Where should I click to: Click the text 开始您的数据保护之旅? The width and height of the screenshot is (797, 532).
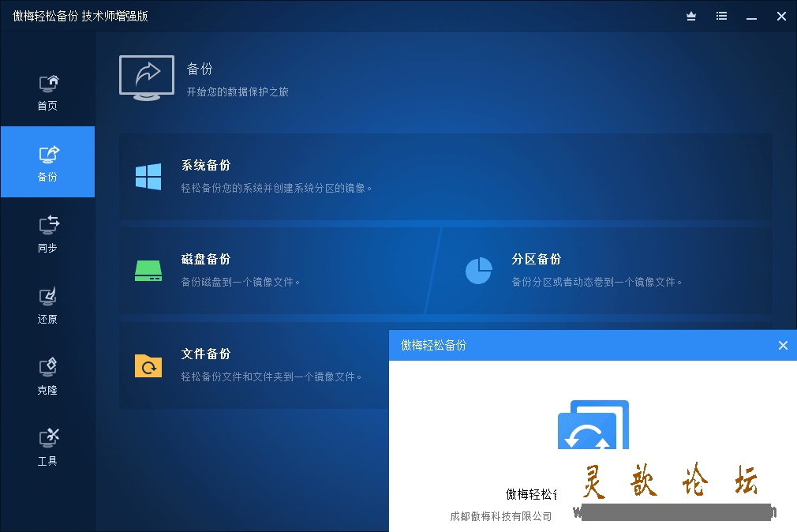(238, 92)
